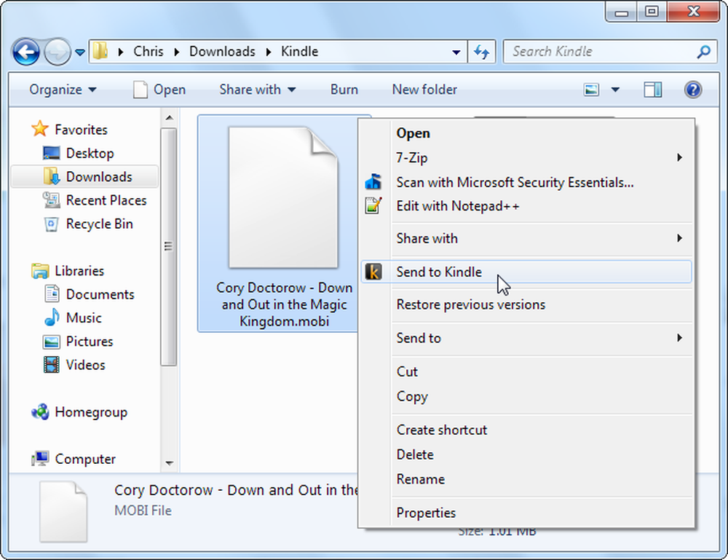Click the Refresh button beside address bar
The image size is (728, 560).
pos(481,52)
